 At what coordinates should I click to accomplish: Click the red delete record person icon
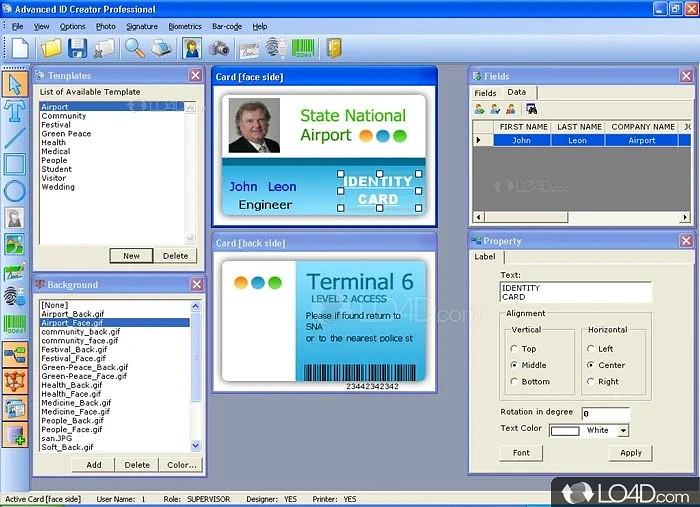tap(511, 109)
